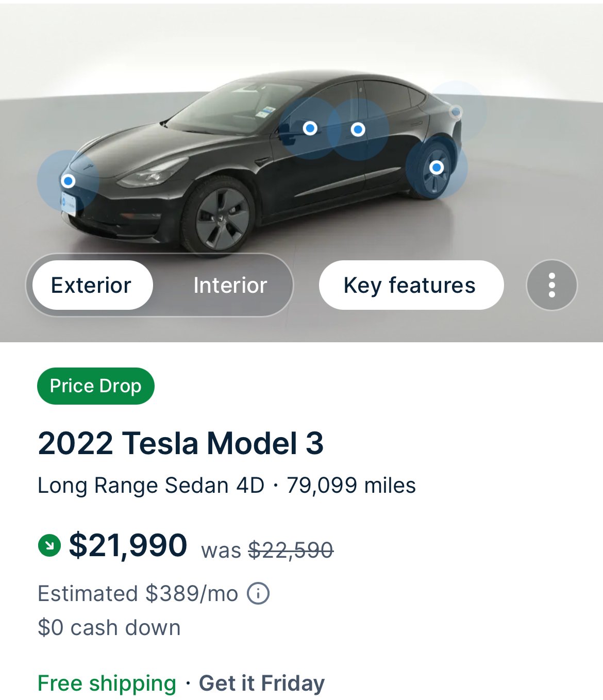Click the Price Drop badge
603x700 pixels.
point(95,386)
